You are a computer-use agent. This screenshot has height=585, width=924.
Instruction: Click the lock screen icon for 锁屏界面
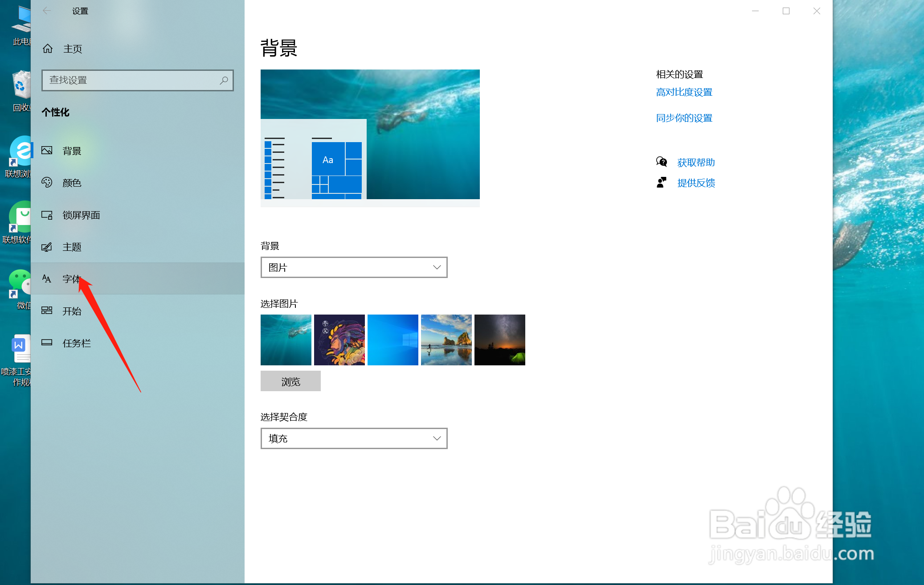coord(47,215)
